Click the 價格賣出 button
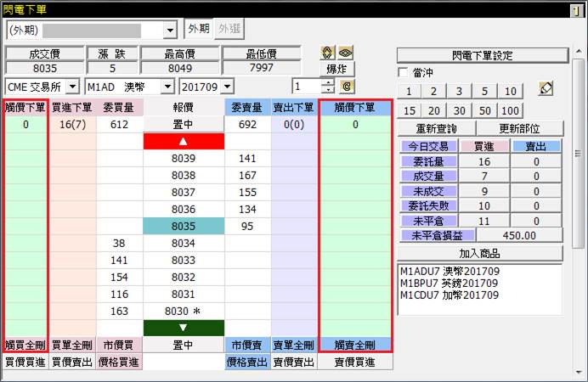The height and width of the screenshot is (382, 588). (246, 362)
